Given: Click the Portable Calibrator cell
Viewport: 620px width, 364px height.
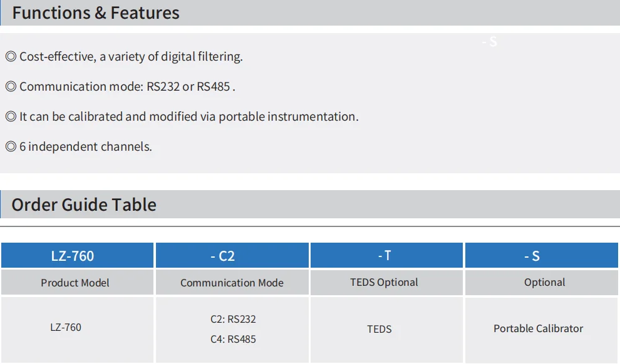Looking at the screenshot, I should [538, 328].
